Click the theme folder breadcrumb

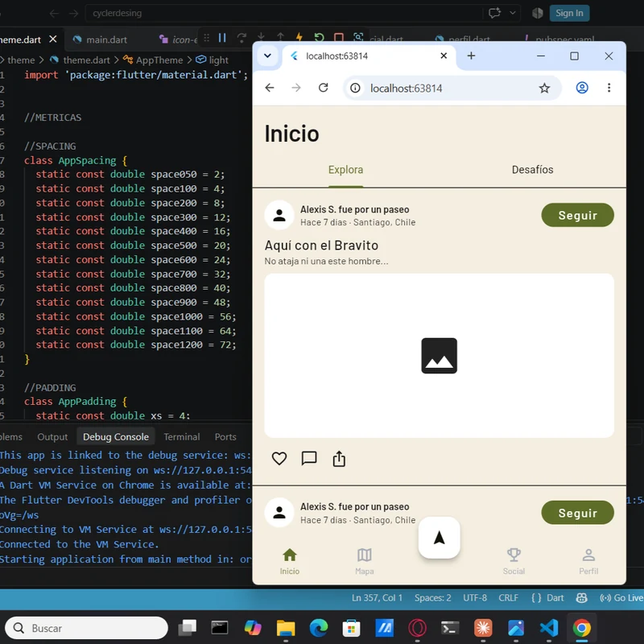[x=21, y=60]
